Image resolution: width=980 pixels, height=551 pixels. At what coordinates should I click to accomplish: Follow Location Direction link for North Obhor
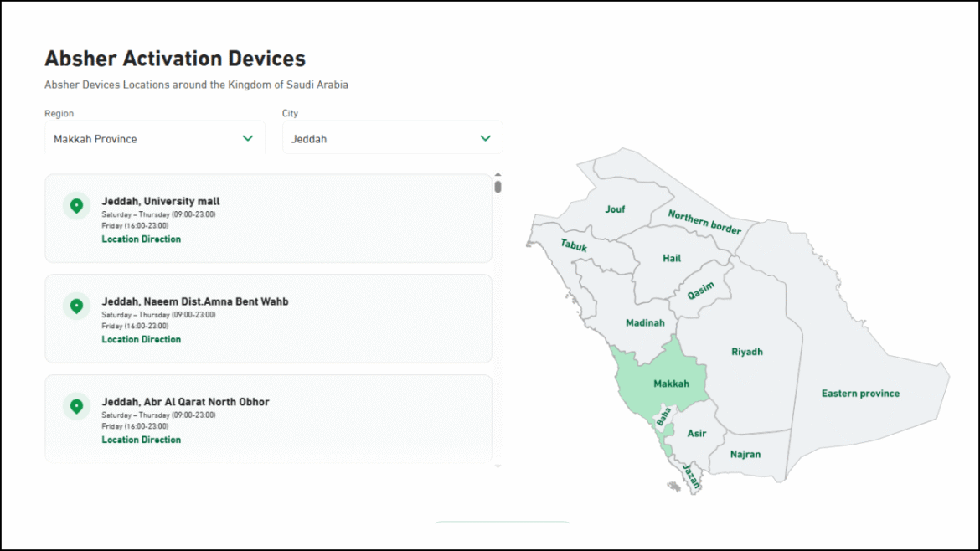141,440
